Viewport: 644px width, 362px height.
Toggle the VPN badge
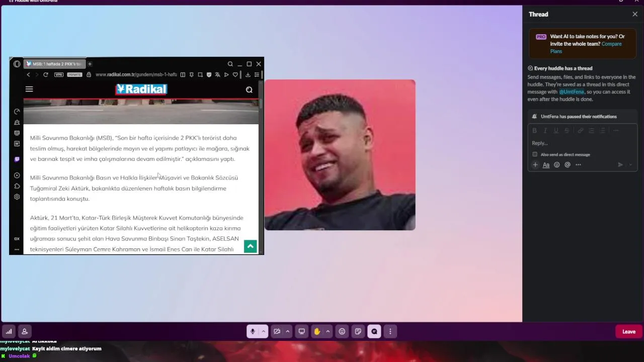59,74
